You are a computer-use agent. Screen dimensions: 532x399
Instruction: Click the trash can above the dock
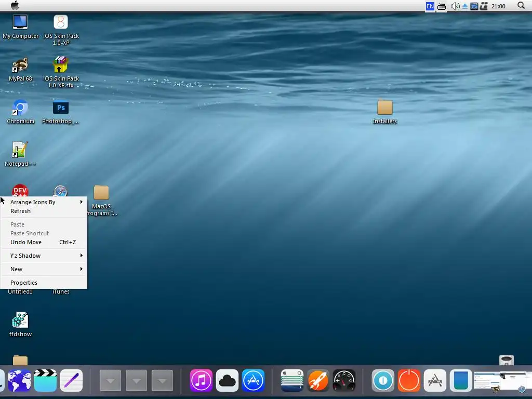tap(507, 360)
